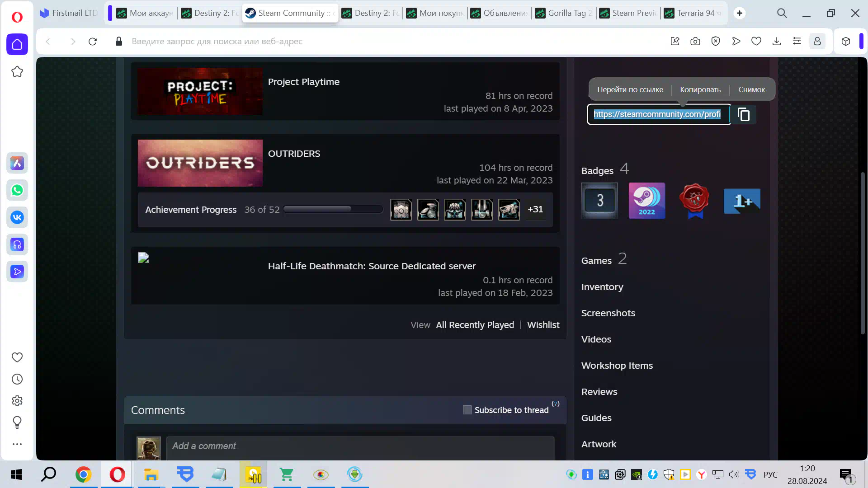Open the Wishlist link
Image resolution: width=868 pixels, height=488 pixels.
[543, 325]
